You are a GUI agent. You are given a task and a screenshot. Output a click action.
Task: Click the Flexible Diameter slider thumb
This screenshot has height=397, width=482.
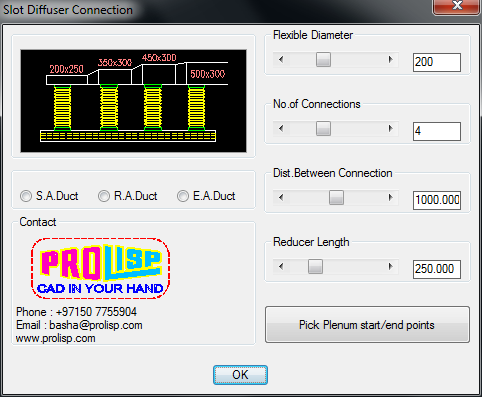pyautogui.click(x=323, y=60)
